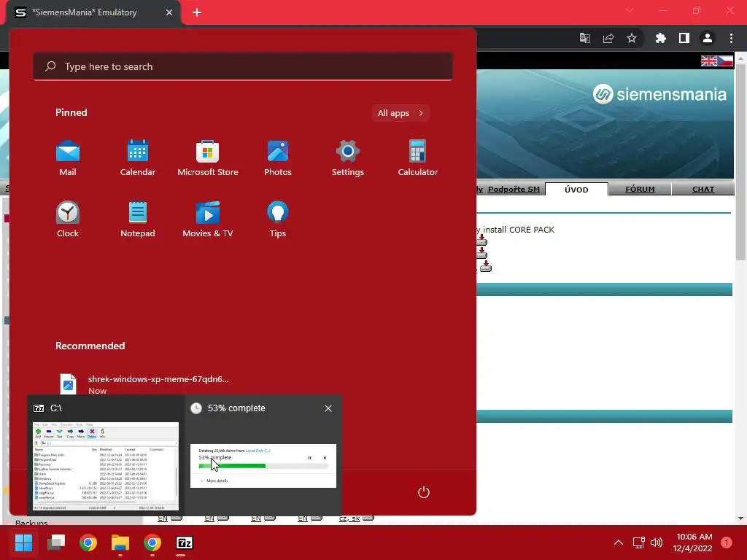Screen dimensions: 747x560
Task: Close the 53% complete preview window
Action: (328, 408)
